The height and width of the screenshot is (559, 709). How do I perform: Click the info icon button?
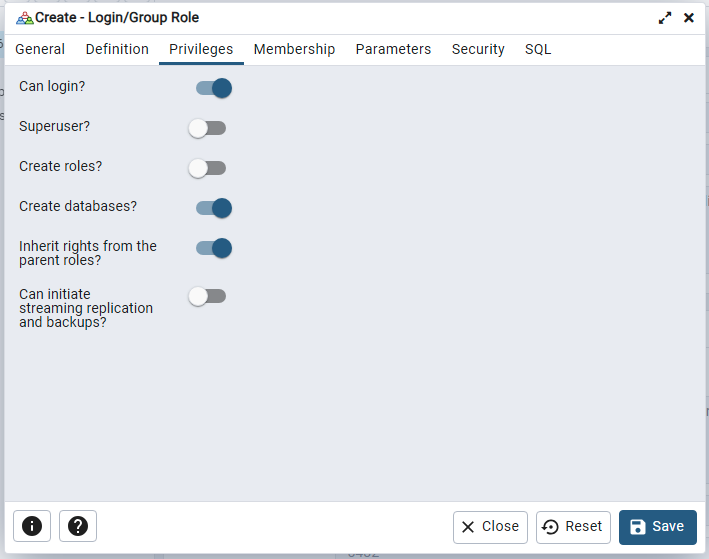click(x=32, y=526)
